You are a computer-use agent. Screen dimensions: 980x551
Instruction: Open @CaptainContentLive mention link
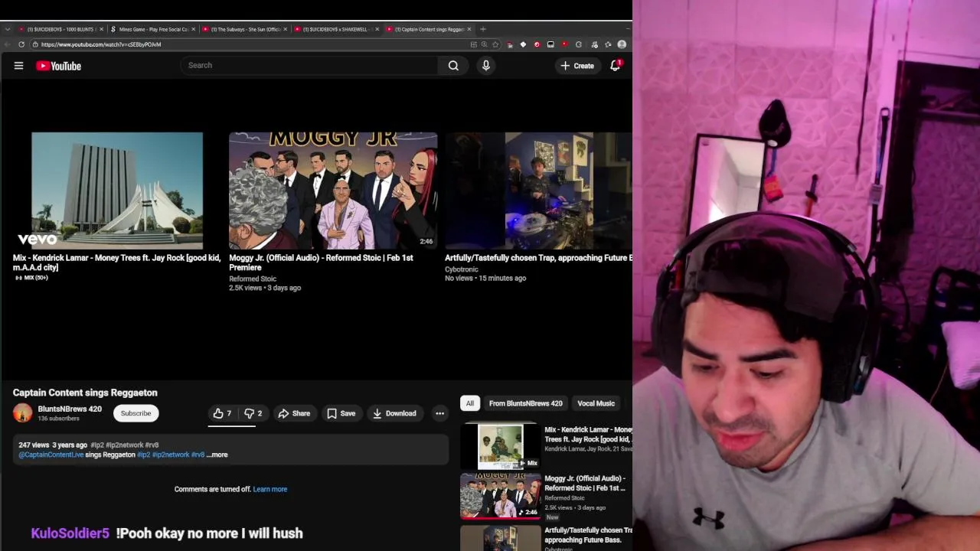coord(51,455)
